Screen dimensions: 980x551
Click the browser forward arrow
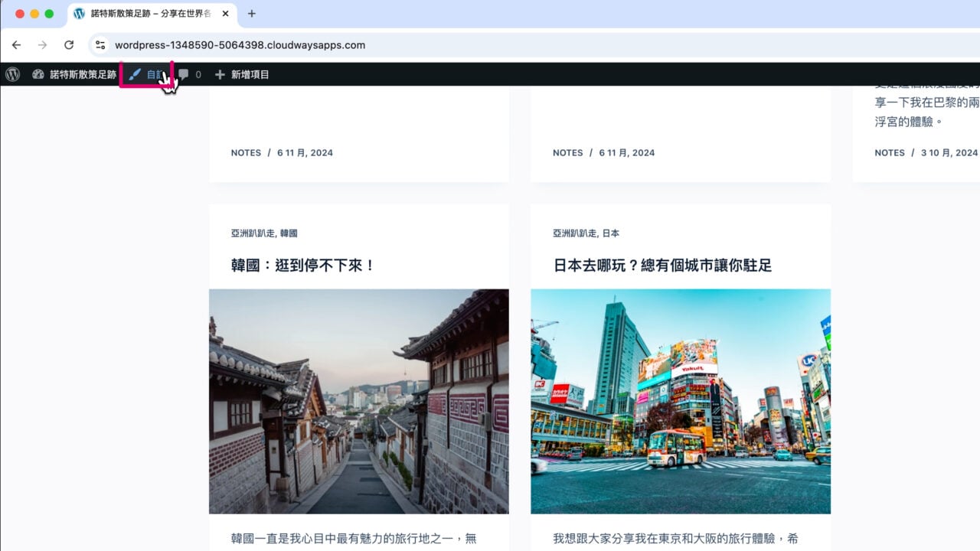point(42,45)
